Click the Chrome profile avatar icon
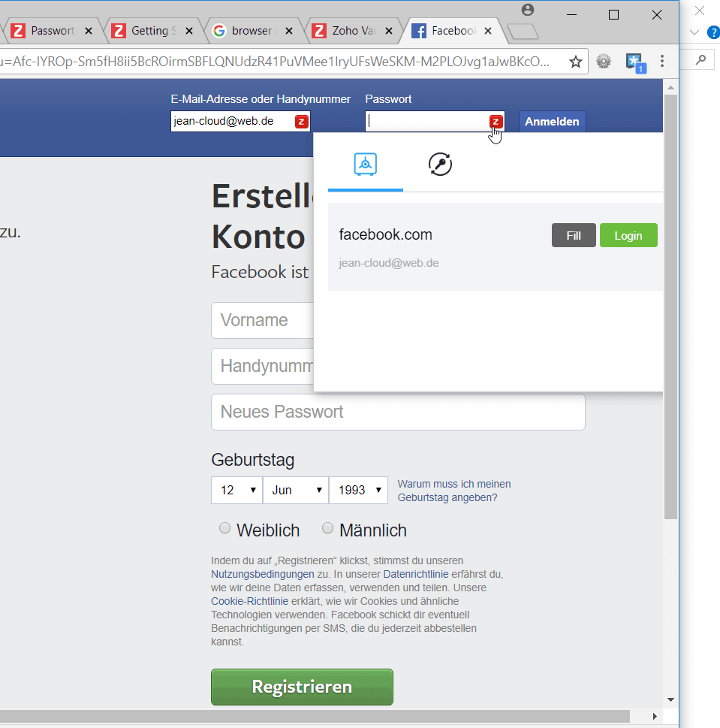This screenshot has height=728, width=720. [x=528, y=10]
